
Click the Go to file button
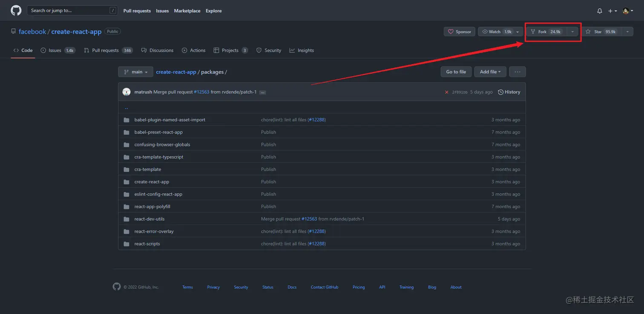(456, 72)
